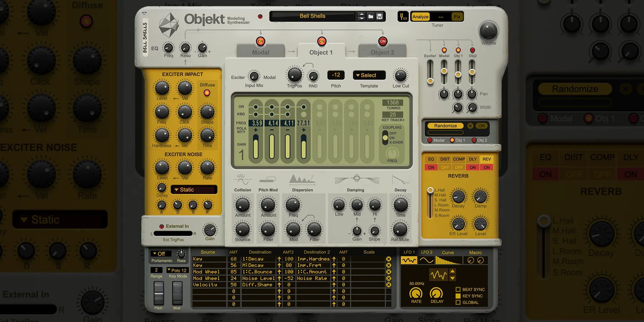Click the Dispersion waveform icon
Screen dimensions: 644x322
pos(302,179)
